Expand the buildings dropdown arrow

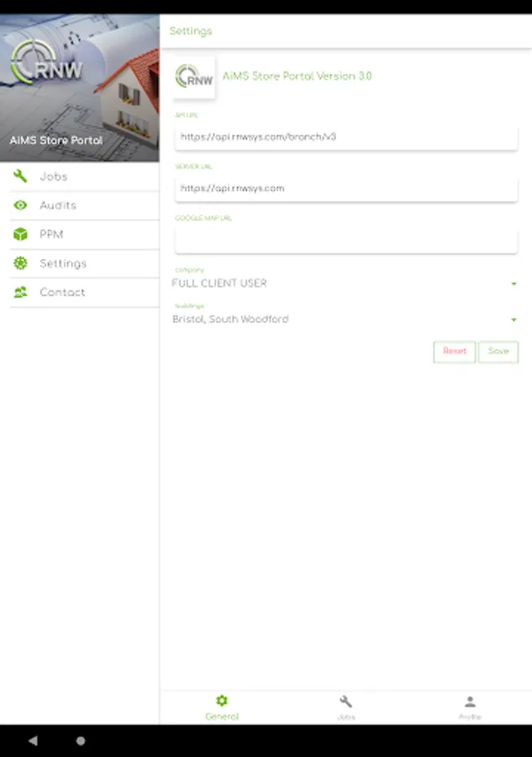click(x=514, y=320)
